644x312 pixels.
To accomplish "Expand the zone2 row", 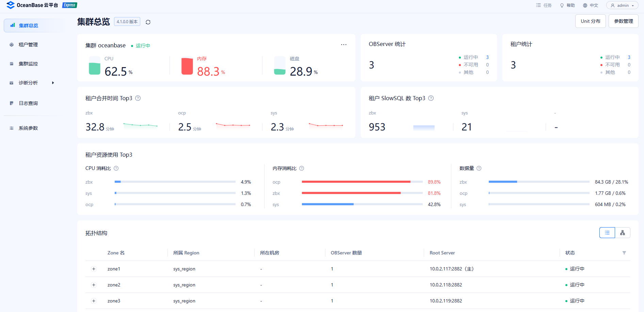I will coord(94,285).
